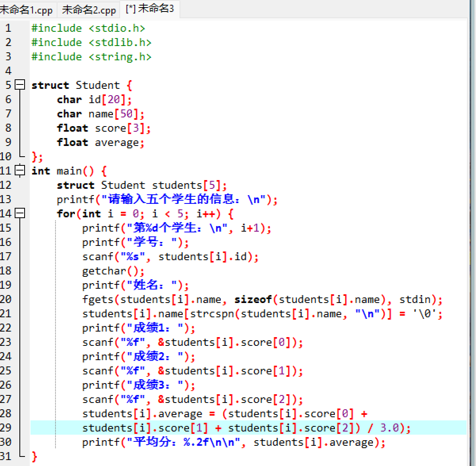Click the 'int main() {' line
Viewport: 476px width, 466px height.
(x=69, y=171)
